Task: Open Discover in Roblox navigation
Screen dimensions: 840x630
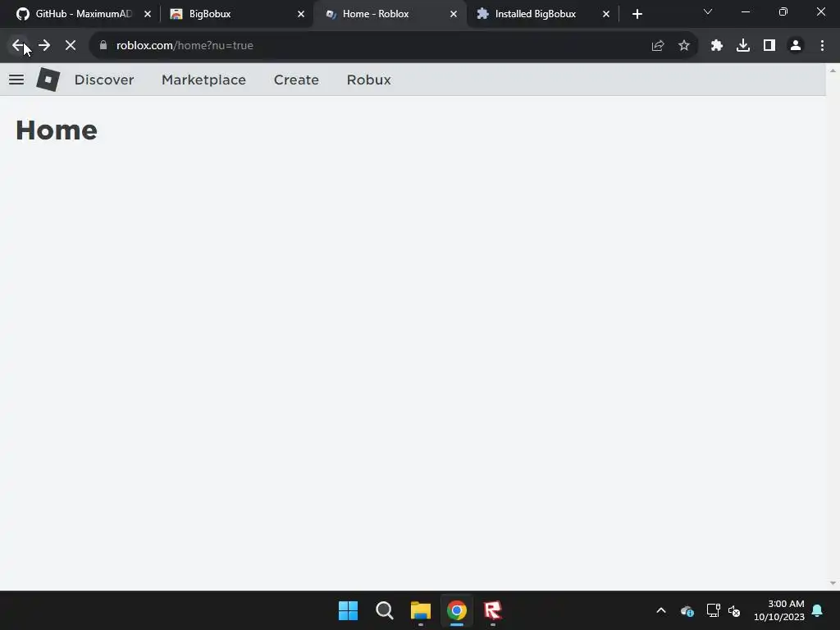Action: tap(104, 80)
